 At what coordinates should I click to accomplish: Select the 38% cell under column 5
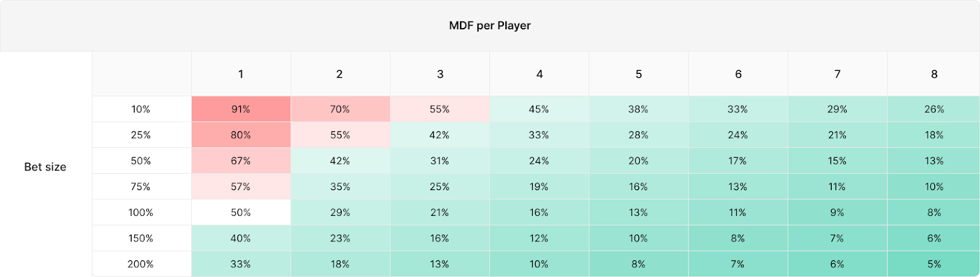pos(638,109)
